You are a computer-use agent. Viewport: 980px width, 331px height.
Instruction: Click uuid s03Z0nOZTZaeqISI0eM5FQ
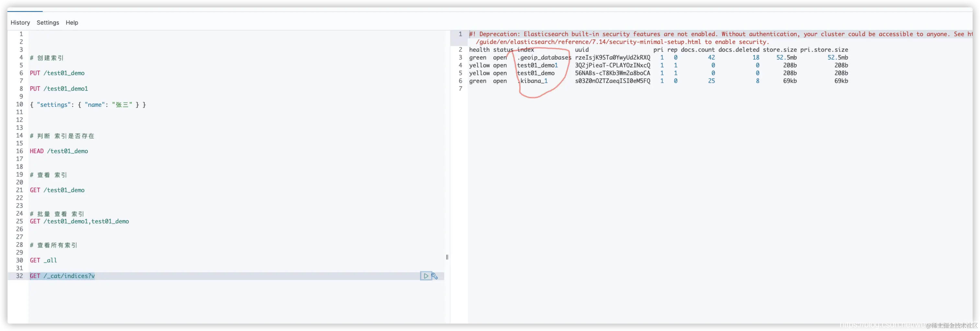(x=612, y=81)
